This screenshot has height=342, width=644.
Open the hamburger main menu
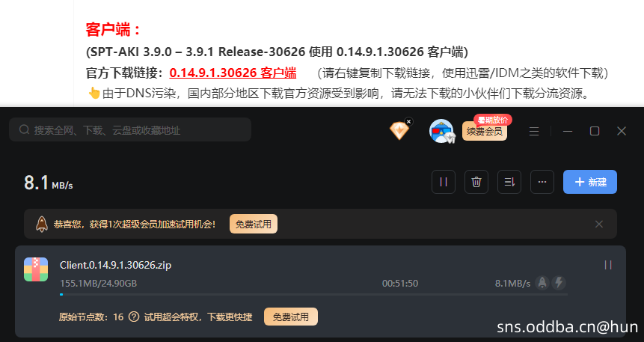534,131
